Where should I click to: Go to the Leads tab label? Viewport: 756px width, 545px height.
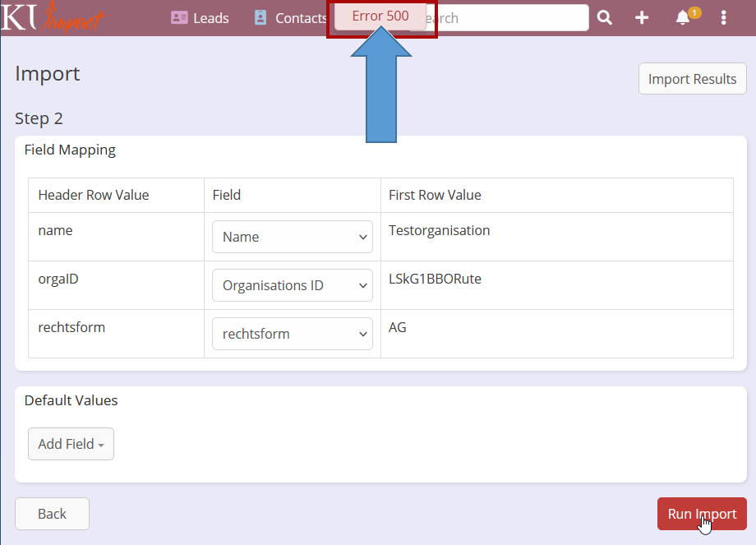(x=211, y=18)
